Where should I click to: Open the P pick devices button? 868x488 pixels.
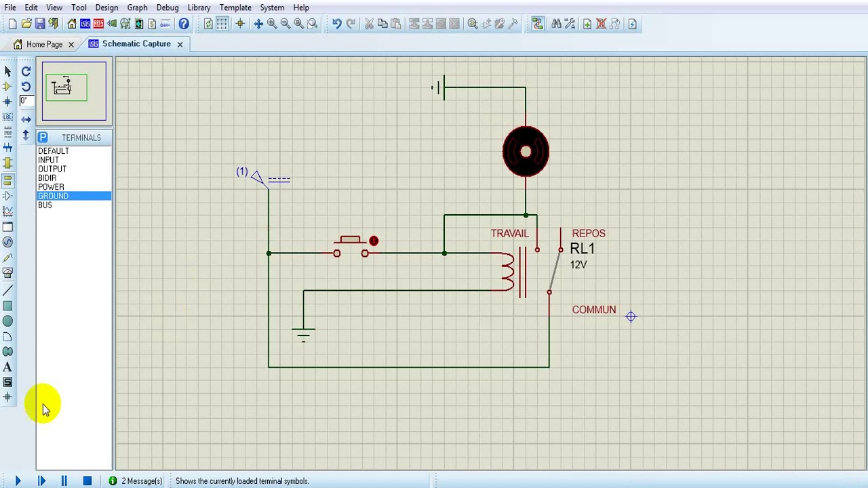[43, 138]
